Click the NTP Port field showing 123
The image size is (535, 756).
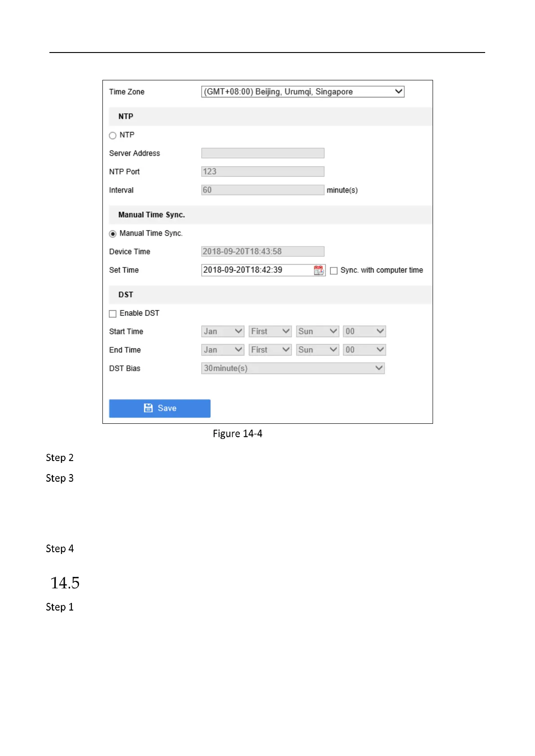point(263,171)
